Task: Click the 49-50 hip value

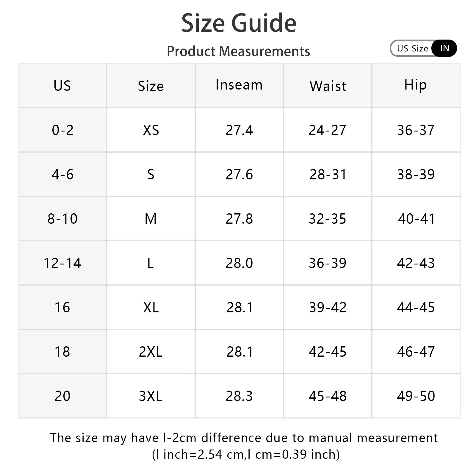Action: [416, 396]
